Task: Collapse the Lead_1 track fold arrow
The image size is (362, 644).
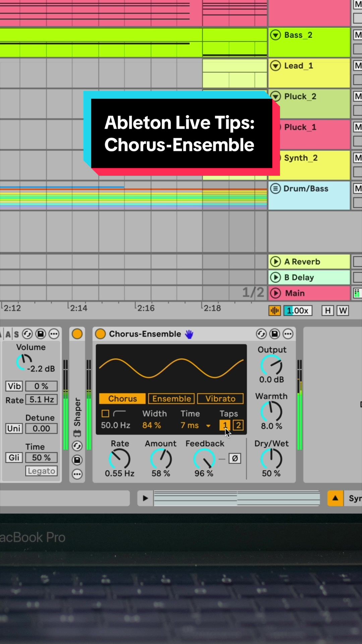Action: click(x=276, y=65)
